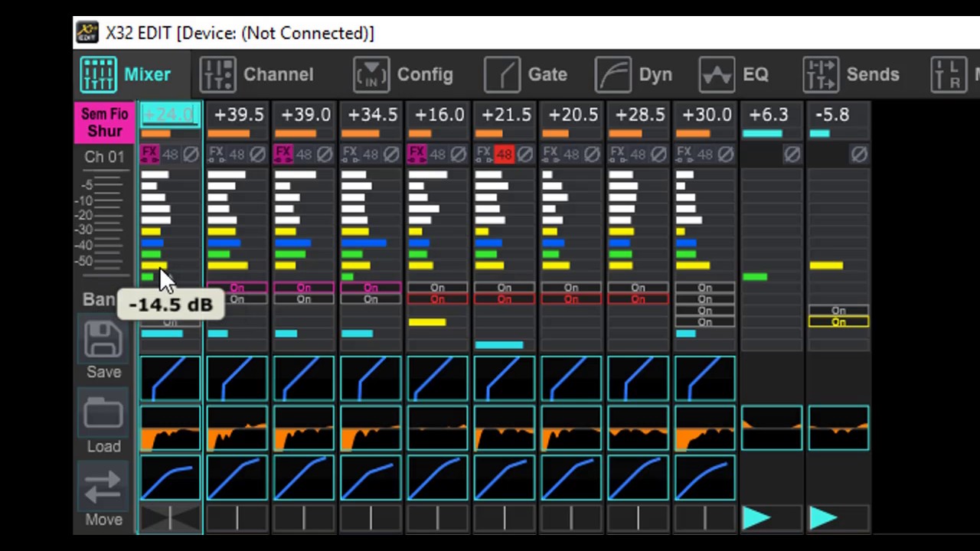This screenshot has height=551, width=980.
Task: Open the EQ thumbnail on the -5.8 channel
Action: pyautogui.click(x=838, y=429)
